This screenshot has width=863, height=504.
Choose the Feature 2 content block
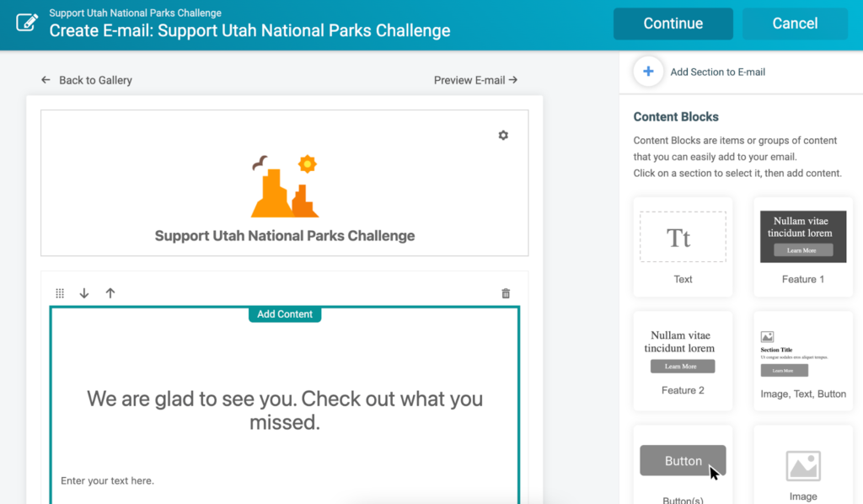coord(683,362)
